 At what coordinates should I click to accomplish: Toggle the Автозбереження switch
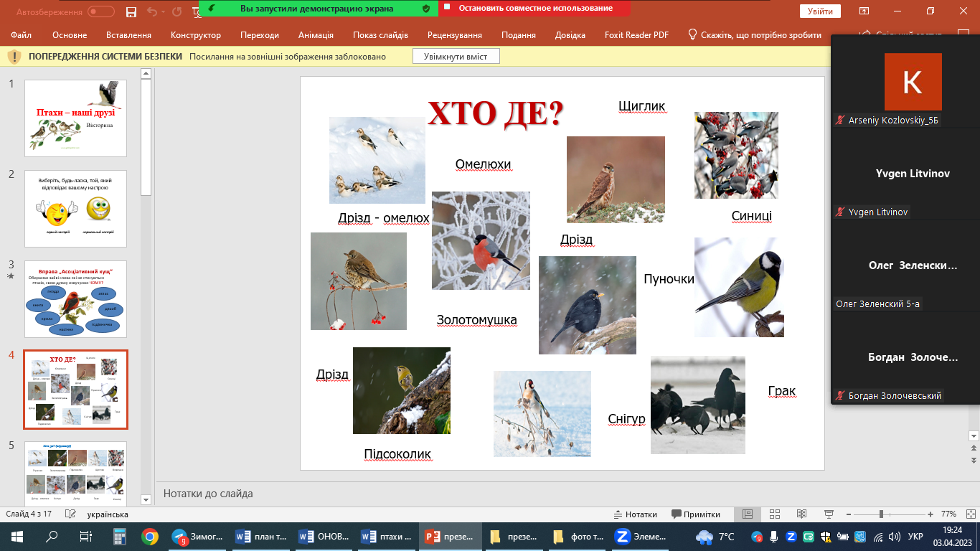(101, 11)
